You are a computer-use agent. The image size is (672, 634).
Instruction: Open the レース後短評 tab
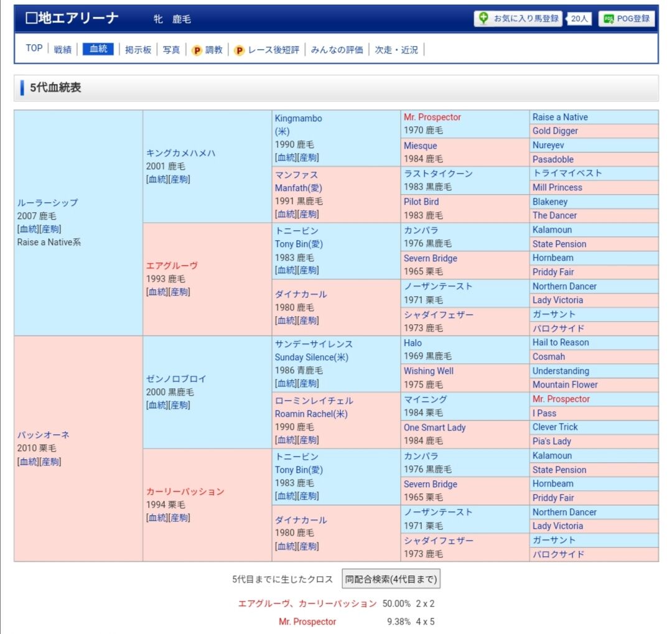coord(273,50)
